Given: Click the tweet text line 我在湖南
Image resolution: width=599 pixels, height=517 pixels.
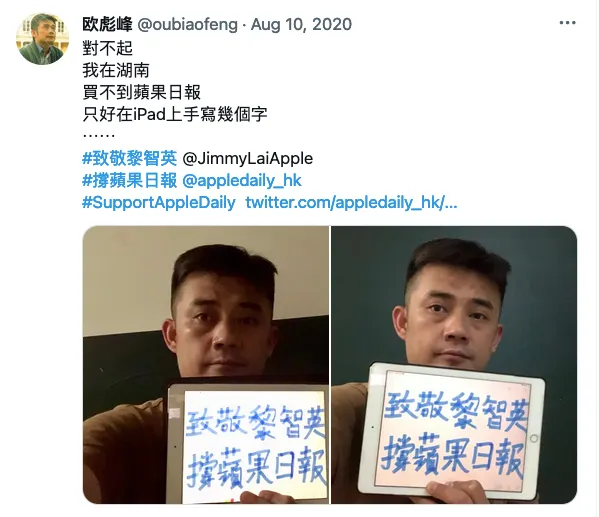Looking at the screenshot, I should pos(116,70).
